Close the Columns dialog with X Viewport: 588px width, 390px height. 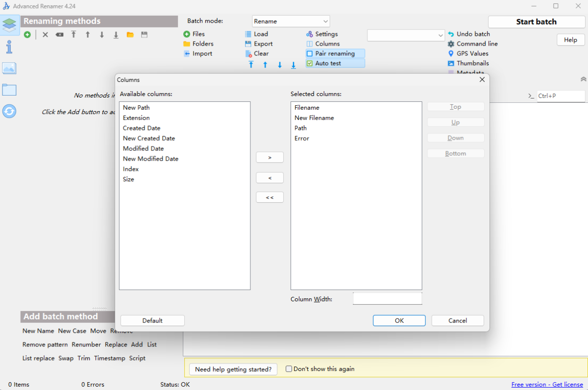pyautogui.click(x=482, y=79)
